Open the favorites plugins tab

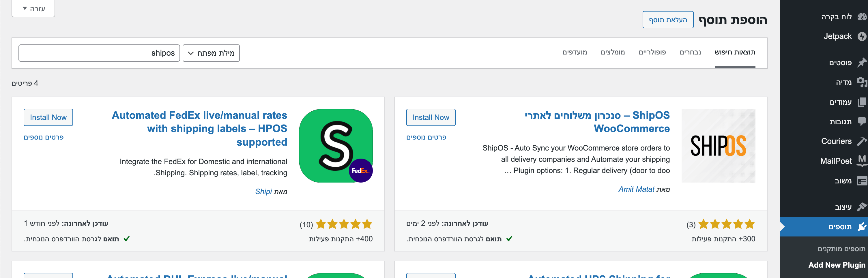coord(575,52)
